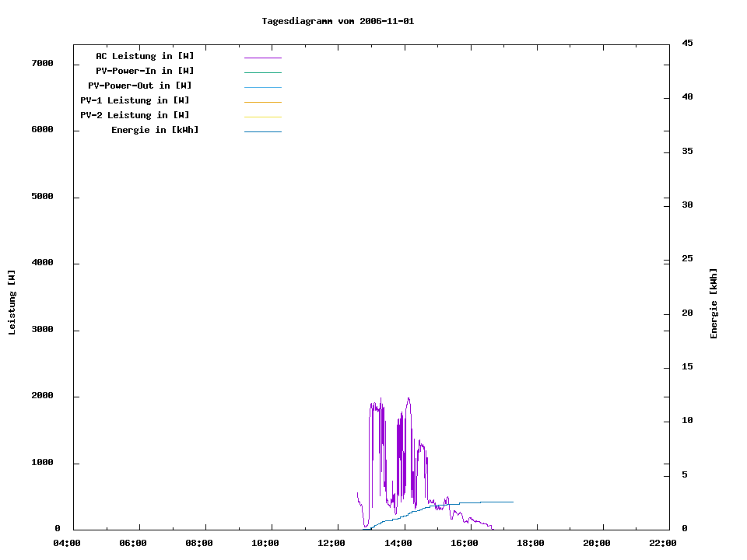
Task: Select the Energie in [kWh] legend label
Action: 155,130
